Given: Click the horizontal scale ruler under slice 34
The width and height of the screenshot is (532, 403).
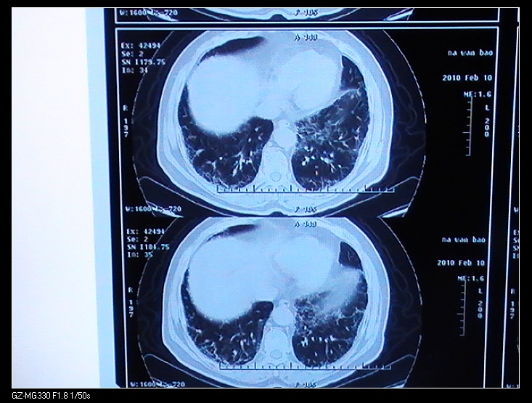Looking at the screenshot, I should pyautogui.click(x=306, y=189).
